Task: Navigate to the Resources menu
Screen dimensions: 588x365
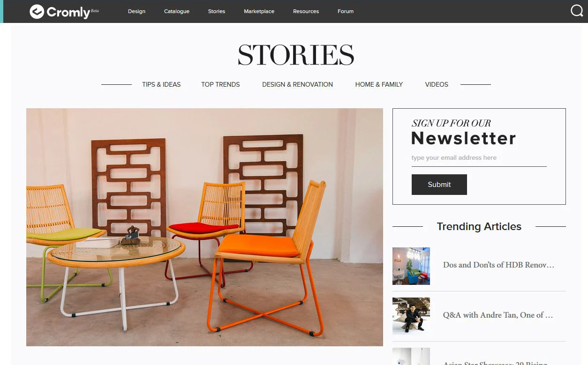Action: tap(306, 11)
